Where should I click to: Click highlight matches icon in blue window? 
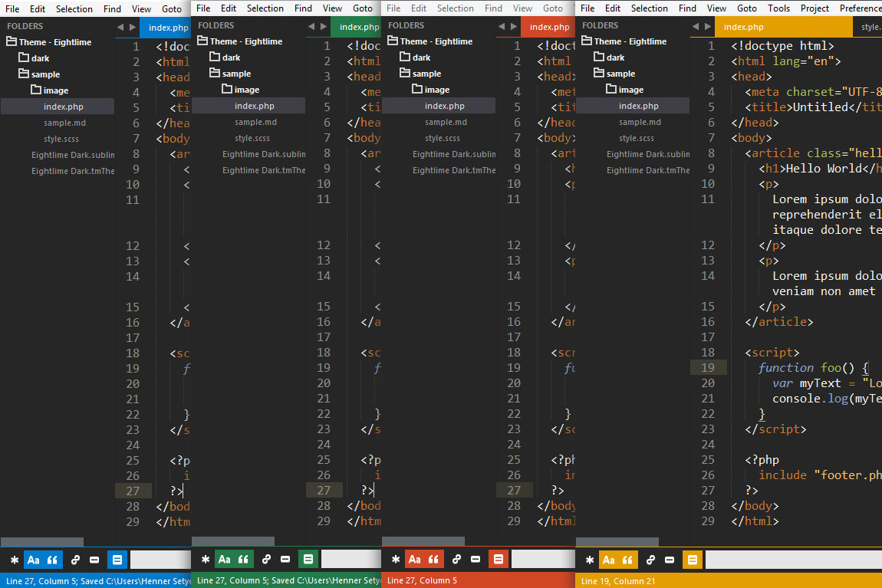[x=117, y=560]
